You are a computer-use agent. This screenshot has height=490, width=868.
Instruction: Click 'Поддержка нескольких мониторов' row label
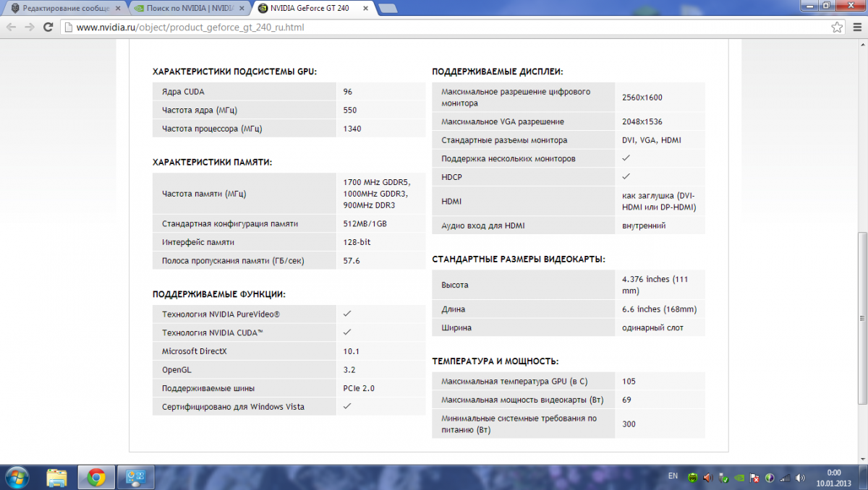pos(509,158)
